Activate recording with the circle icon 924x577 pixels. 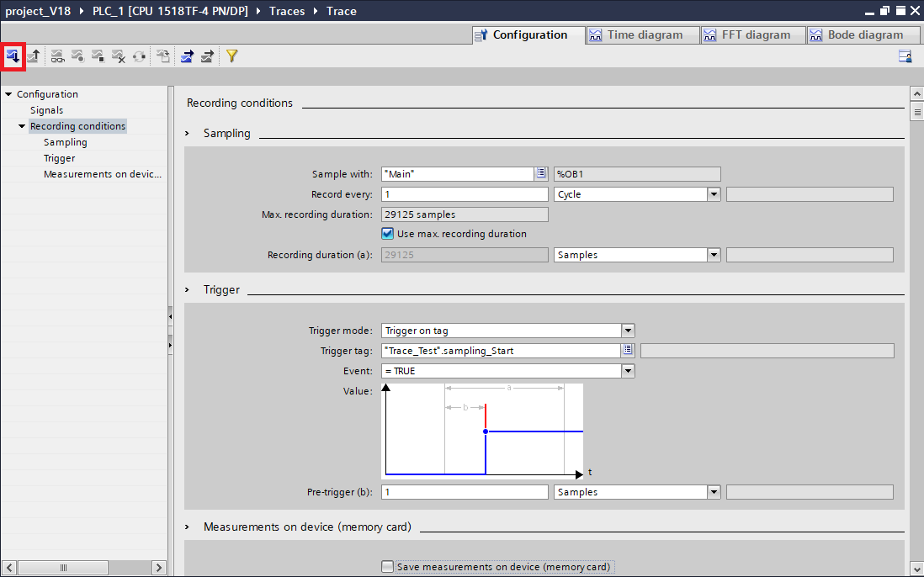[77, 56]
